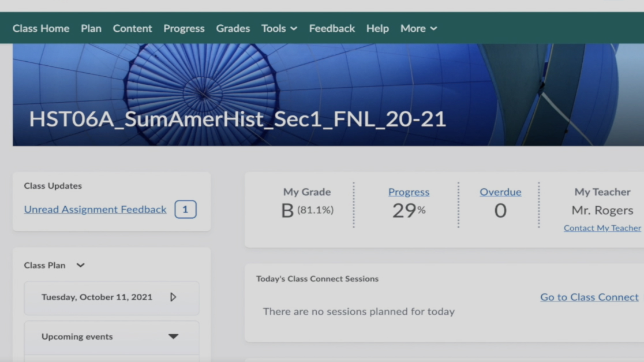The height and width of the screenshot is (362, 644).
Task: Open Feedback in the navigation bar
Action: pos(332,28)
